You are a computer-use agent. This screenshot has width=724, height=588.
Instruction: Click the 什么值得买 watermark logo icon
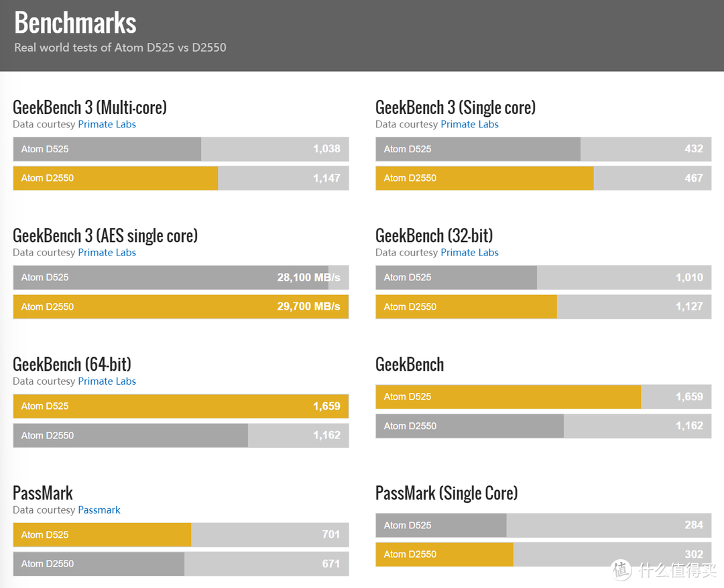point(621,571)
